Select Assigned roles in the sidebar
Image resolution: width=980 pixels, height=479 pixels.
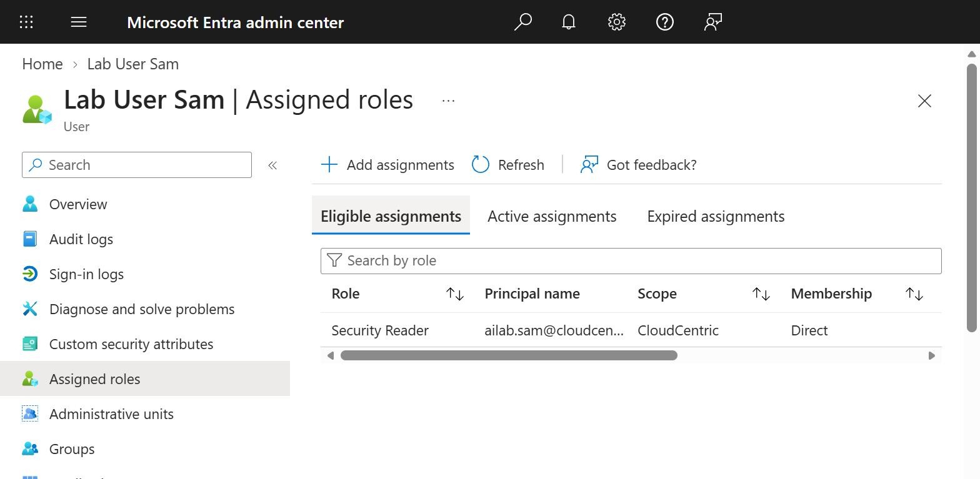145,378
